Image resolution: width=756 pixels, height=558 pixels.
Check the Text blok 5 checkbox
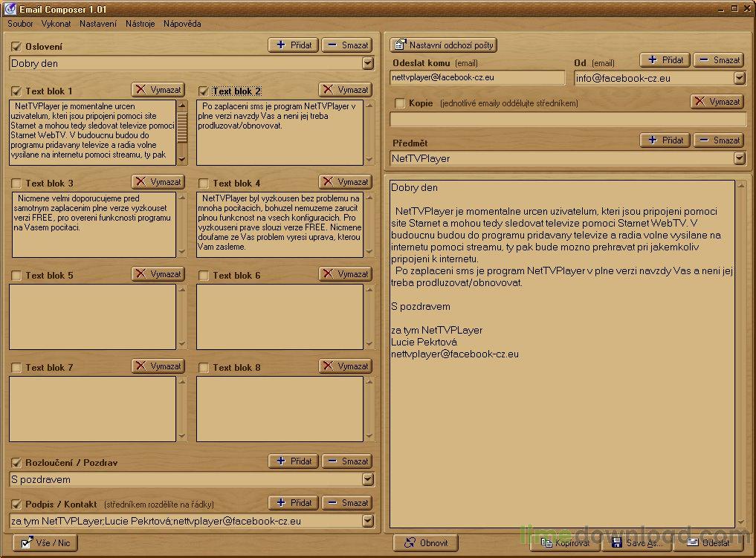tap(16, 275)
